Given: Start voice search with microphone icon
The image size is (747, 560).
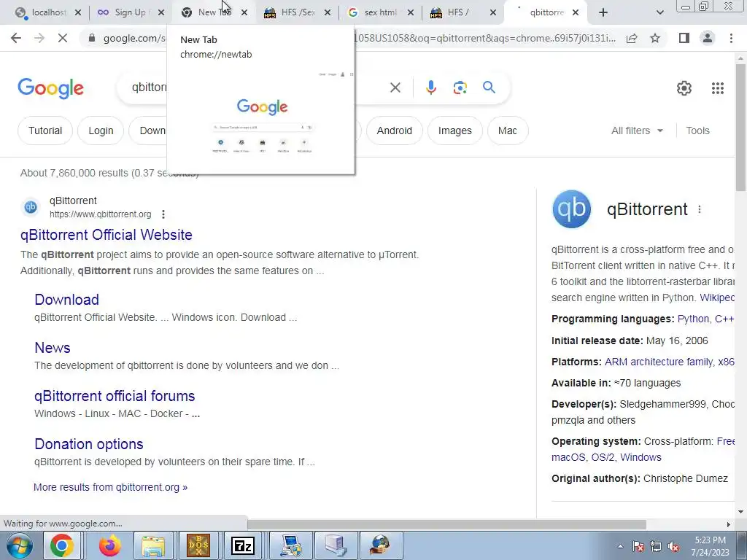Looking at the screenshot, I should [430, 87].
